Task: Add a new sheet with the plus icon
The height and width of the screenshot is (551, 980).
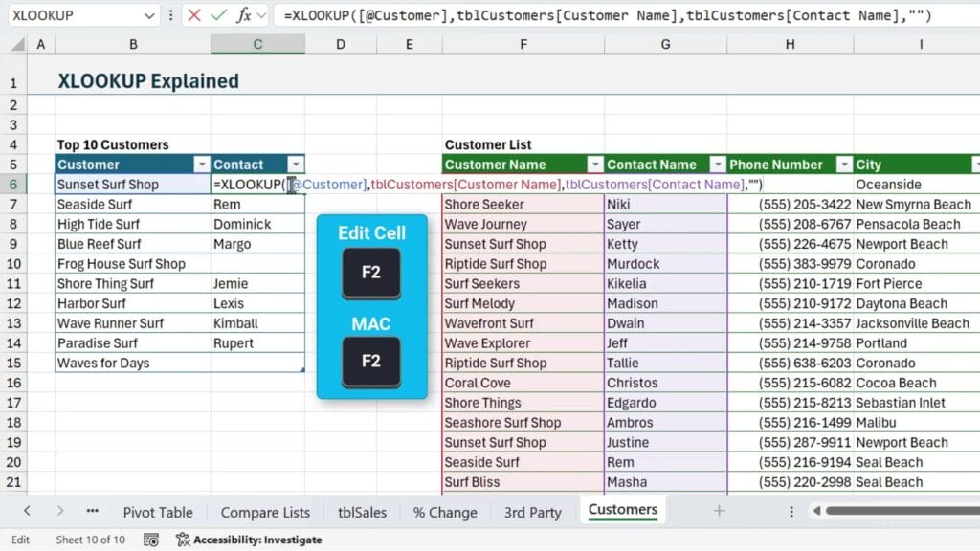Action: click(x=719, y=511)
